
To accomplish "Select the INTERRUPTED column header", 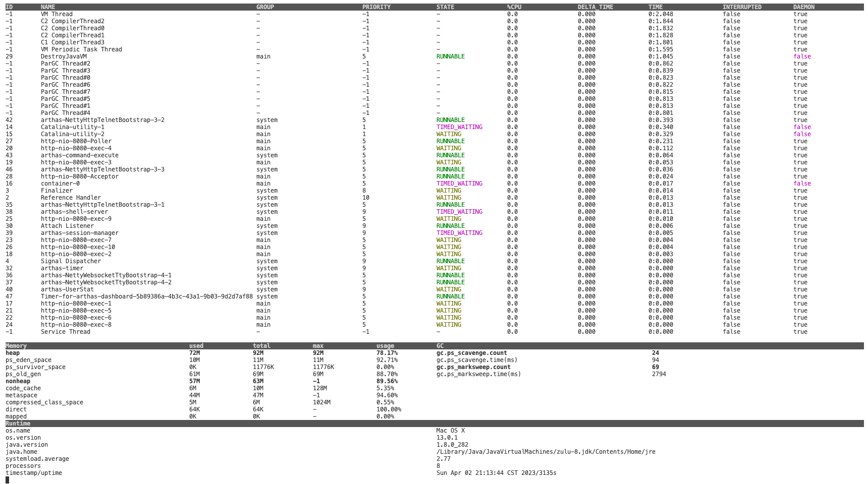I will (x=742, y=7).
